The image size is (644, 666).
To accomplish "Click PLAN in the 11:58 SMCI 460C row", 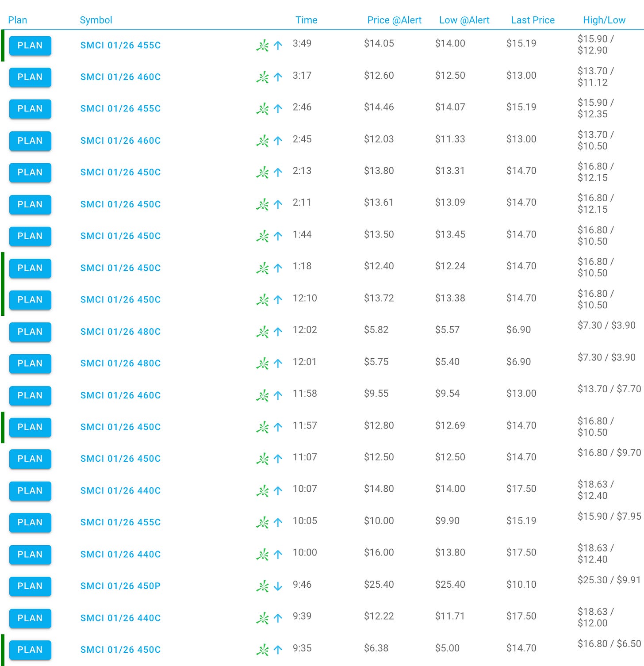I will click(x=30, y=395).
